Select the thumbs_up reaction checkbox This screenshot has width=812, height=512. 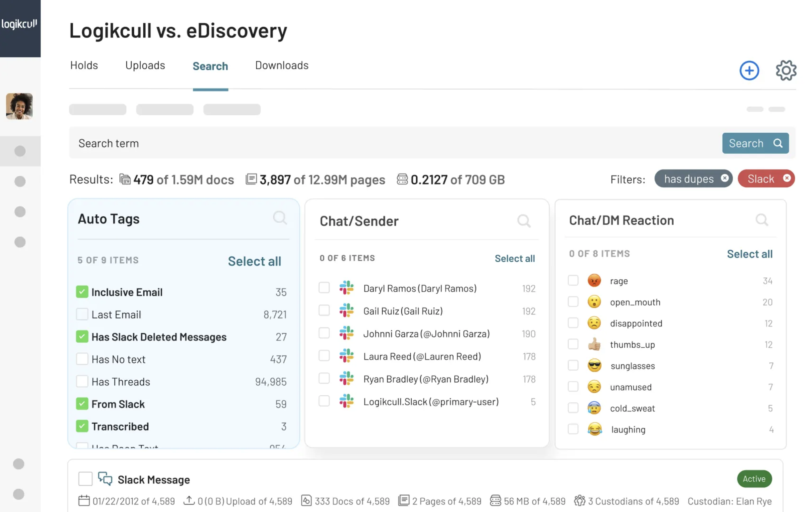click(573, 344)
